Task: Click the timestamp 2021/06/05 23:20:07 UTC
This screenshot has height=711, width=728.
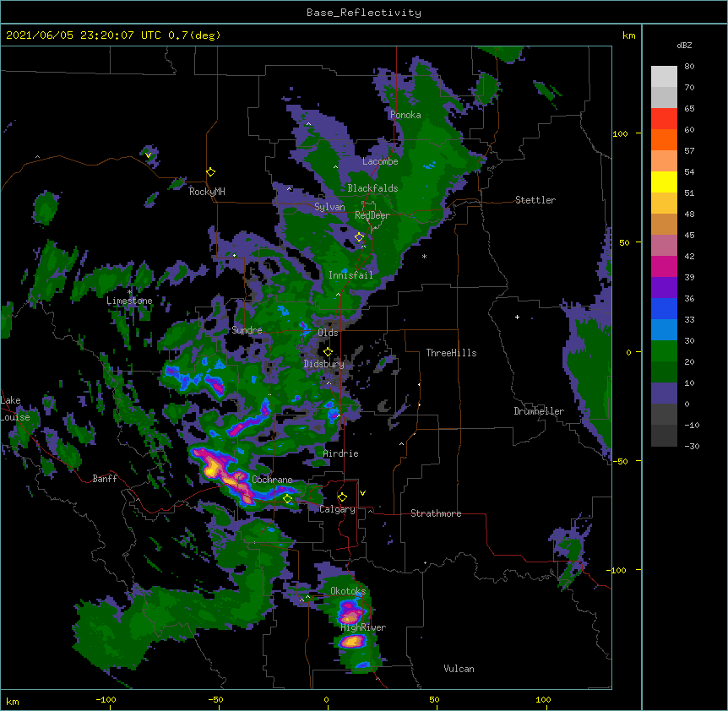Action: (x=83, y=35)
